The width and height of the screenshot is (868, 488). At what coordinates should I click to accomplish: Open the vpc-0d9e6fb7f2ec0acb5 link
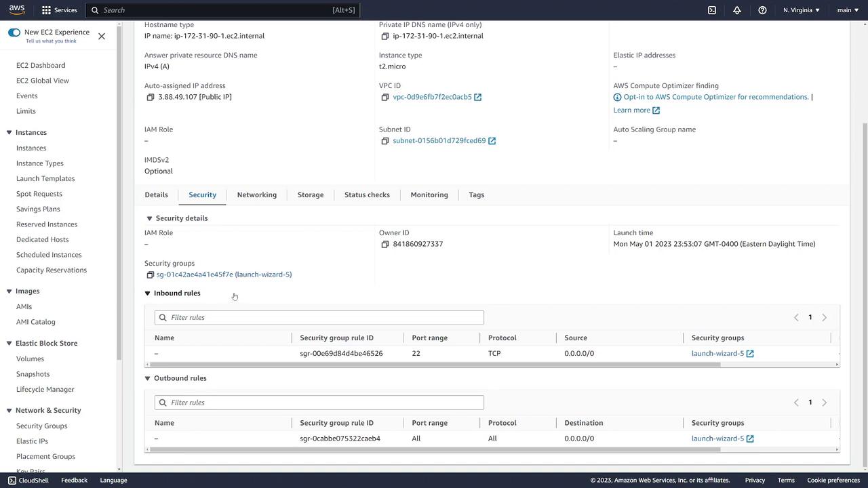click(x=432, y=97)
